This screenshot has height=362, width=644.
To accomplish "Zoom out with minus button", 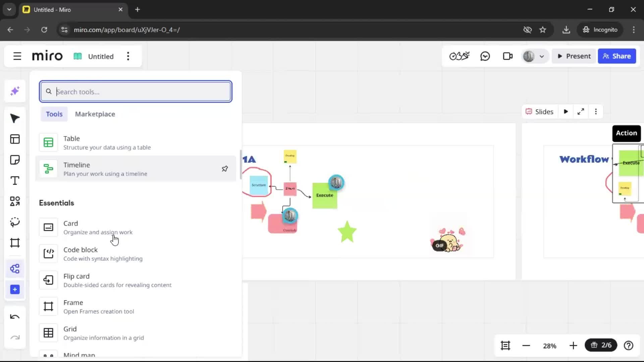I will point(526,346).
